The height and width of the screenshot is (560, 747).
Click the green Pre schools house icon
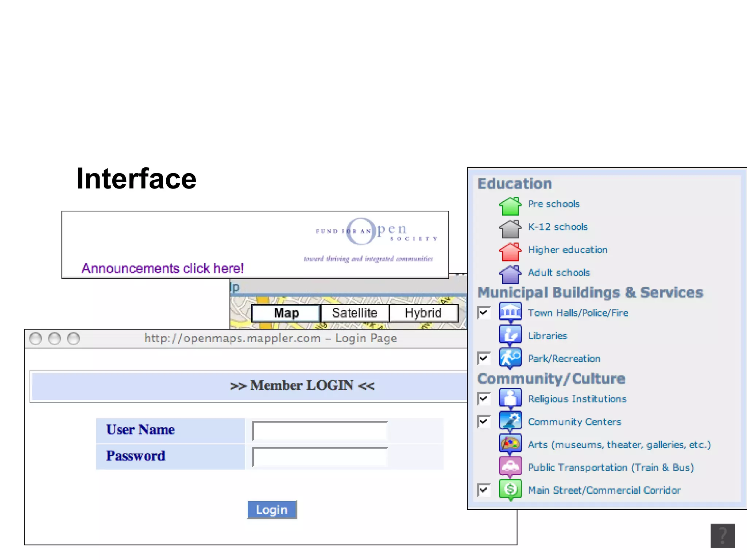[x=510, y=206]
